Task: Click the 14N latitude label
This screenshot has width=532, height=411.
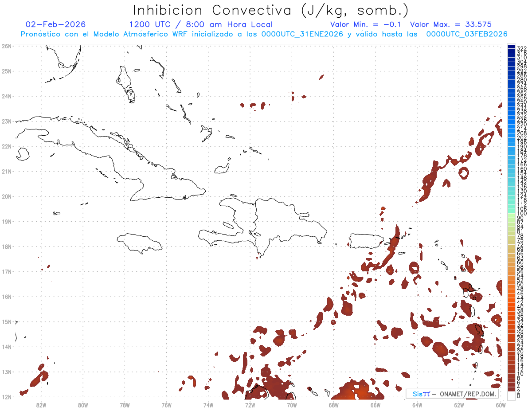Action: point(6,347)
